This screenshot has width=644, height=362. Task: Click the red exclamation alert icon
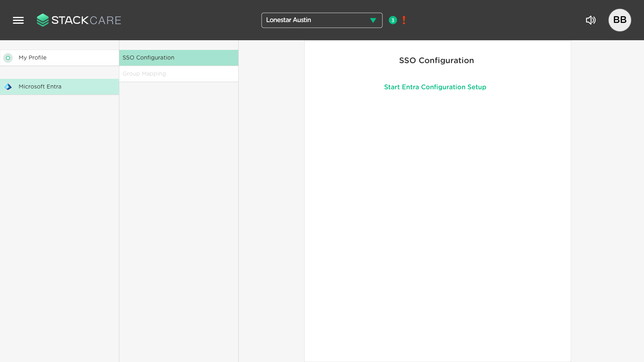(x=404, y=20)
